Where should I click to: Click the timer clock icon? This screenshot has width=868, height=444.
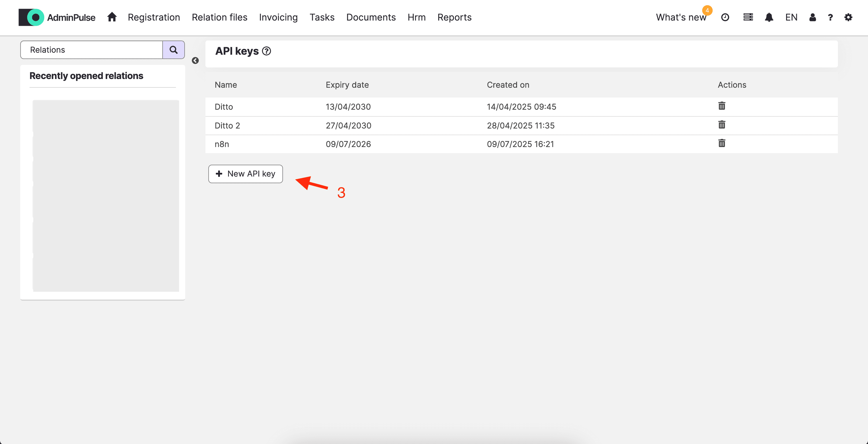(x=725, y=18)
